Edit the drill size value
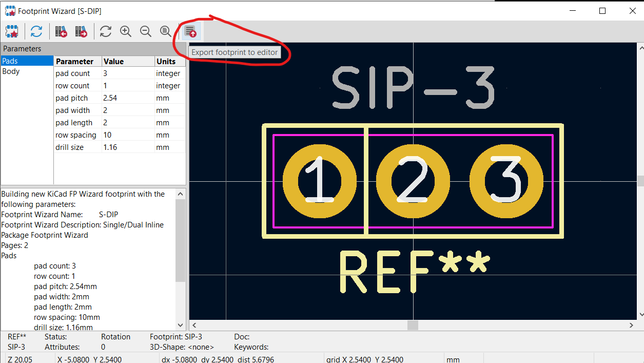 click(128, 147)
